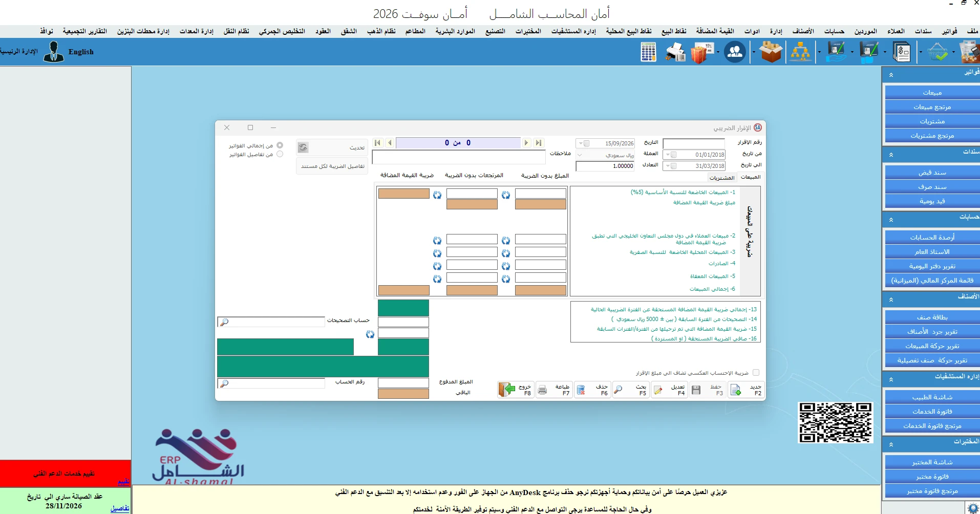Click refresh icon between returns and VAT, المبيعات المعفاة row
Image resolution: width=980 pixels, height=514 pixels.
pyautogui.click(x=437, y=279)
